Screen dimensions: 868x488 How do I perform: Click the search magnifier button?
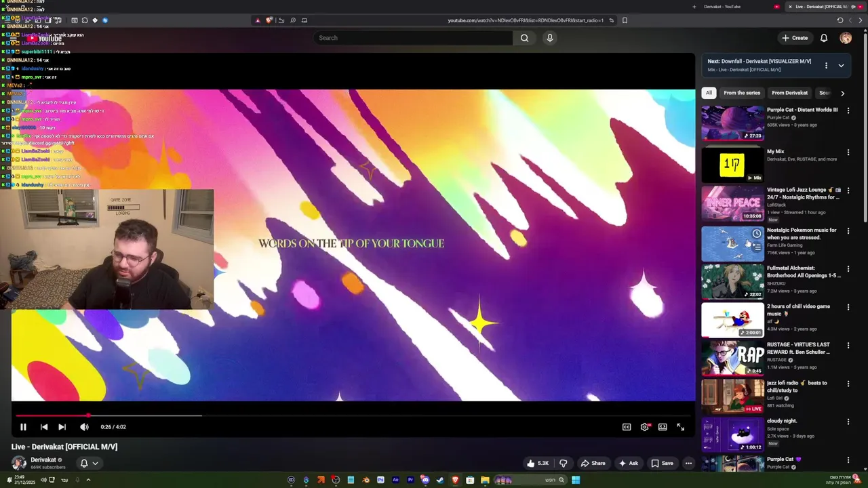[524, 38]
